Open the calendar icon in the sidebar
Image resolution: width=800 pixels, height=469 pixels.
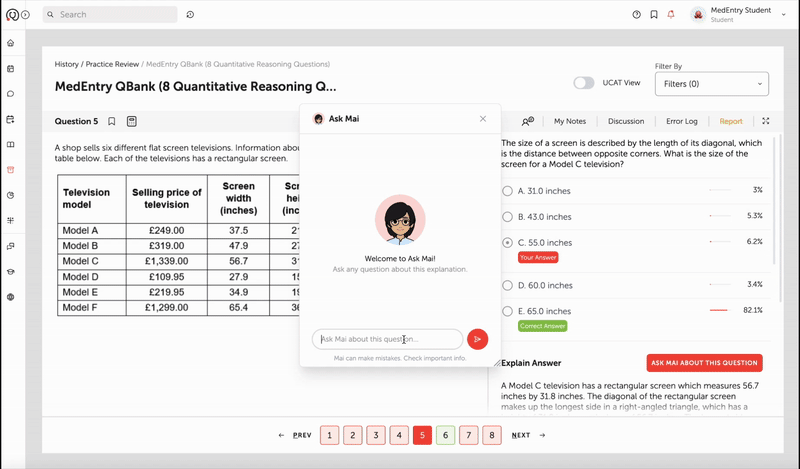coord(11,69)
